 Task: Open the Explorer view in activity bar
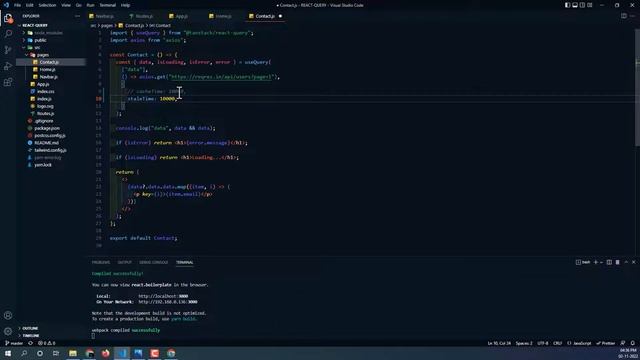click(x=8, y=18)
